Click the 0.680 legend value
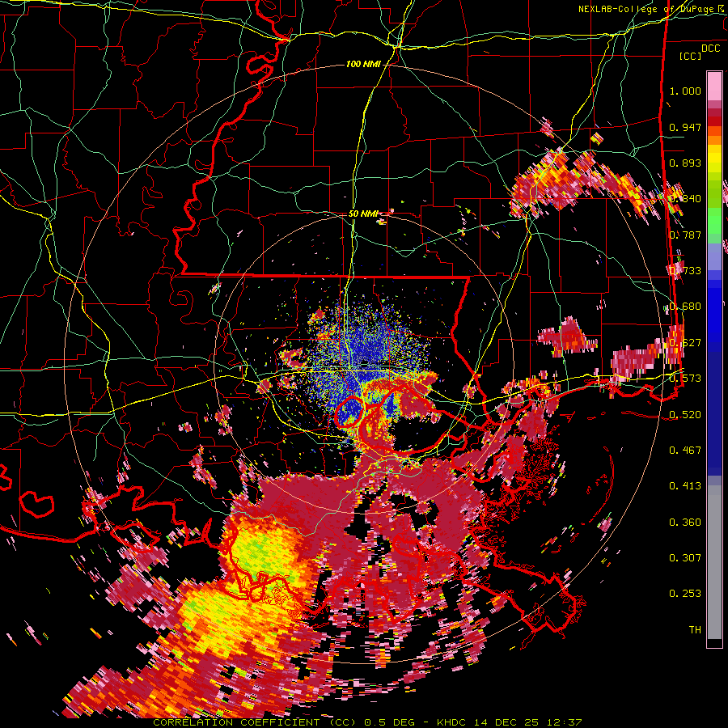This screenshot has height=728, width=728. [x=685, y=306]
